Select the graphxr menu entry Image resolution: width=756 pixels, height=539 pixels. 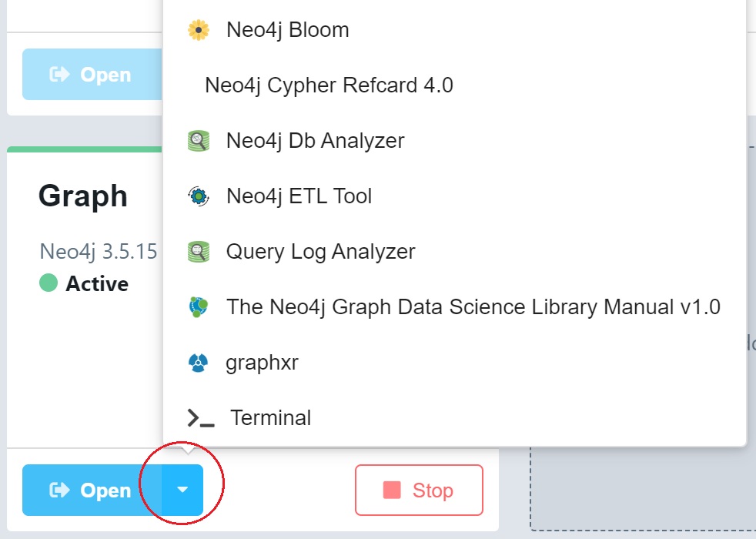455,363
